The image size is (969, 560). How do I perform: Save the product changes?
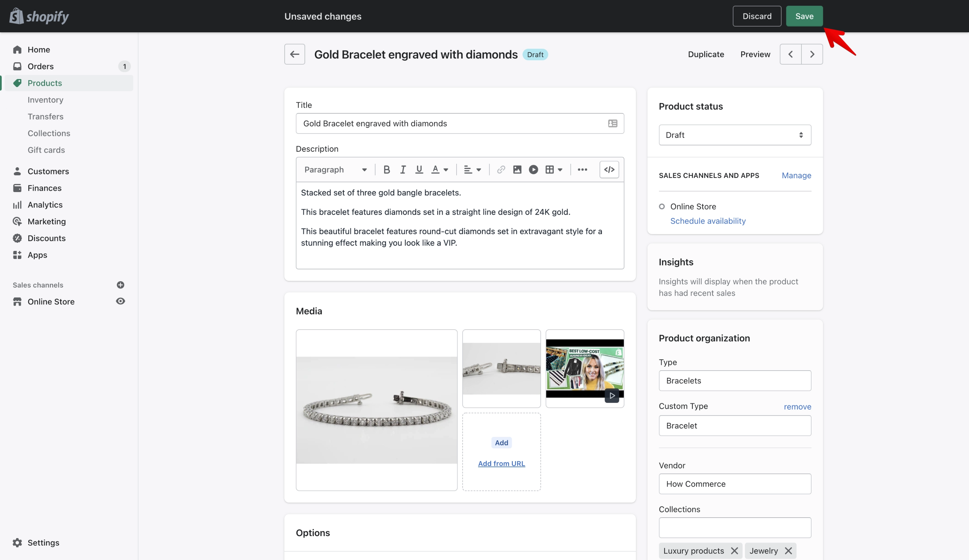pyautogui.click(x=804, y=16)
